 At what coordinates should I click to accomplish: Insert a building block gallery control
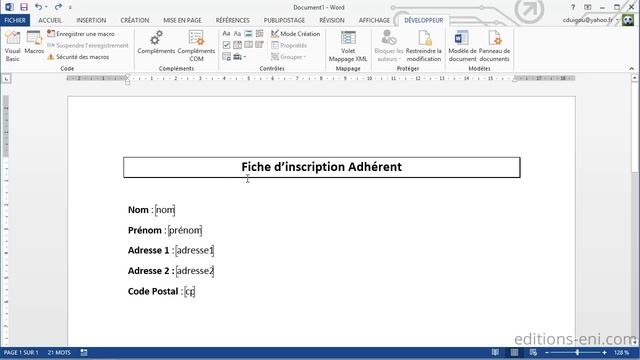click(x=260, y=33)
